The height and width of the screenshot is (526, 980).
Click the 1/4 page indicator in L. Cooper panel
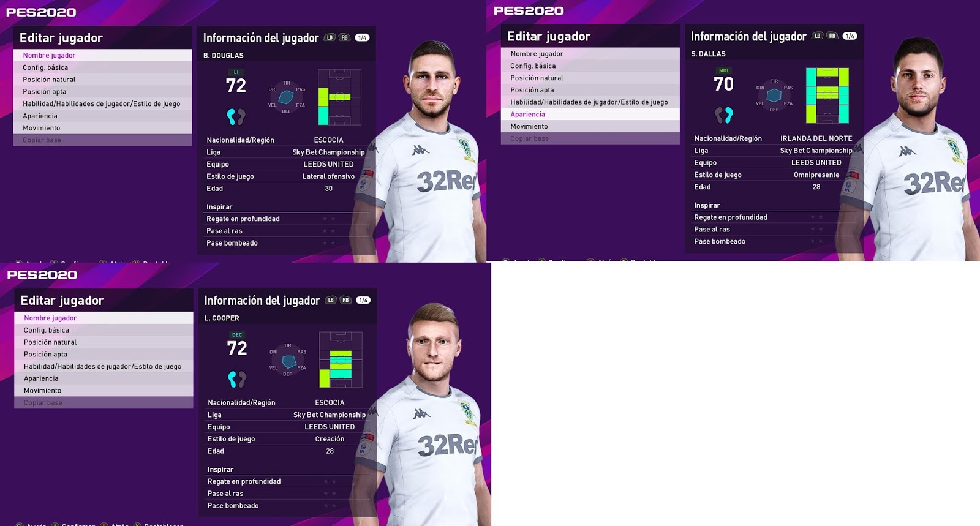363,300
